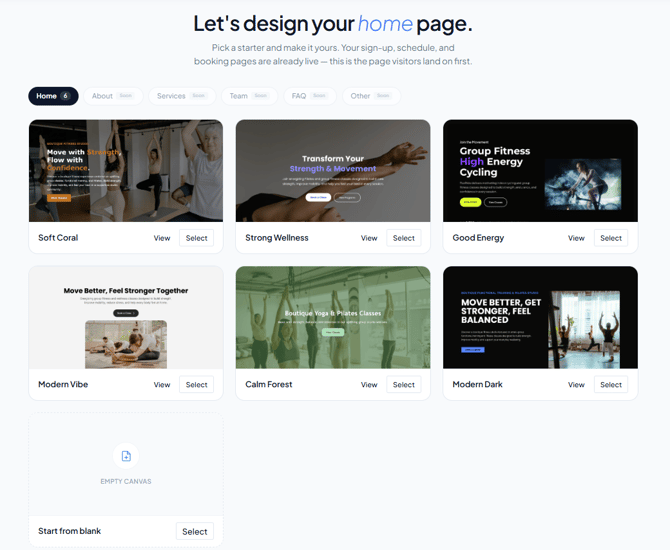Open the FAQ tab
The image size is (670, 550).
coord(310,96)
